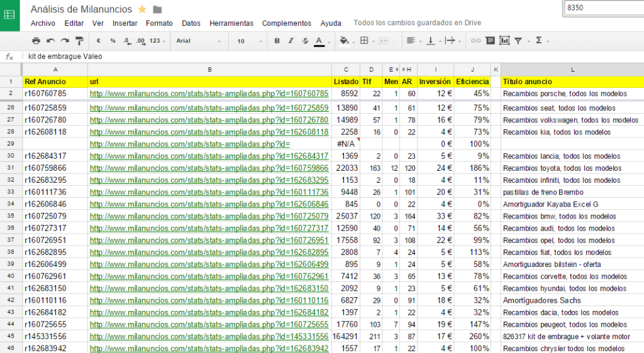Open the Arial font family dropdown

coord(198,41)
